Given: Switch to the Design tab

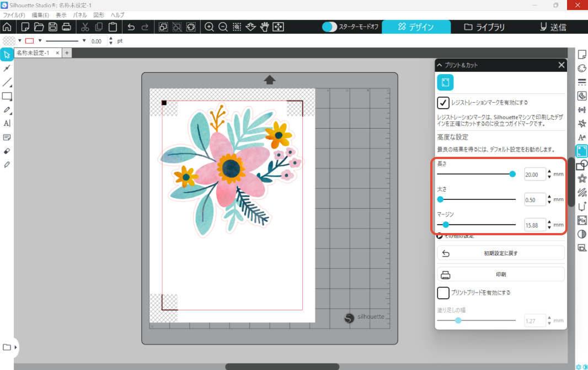Looking at the screenshot, I should (x=416, y=27).
